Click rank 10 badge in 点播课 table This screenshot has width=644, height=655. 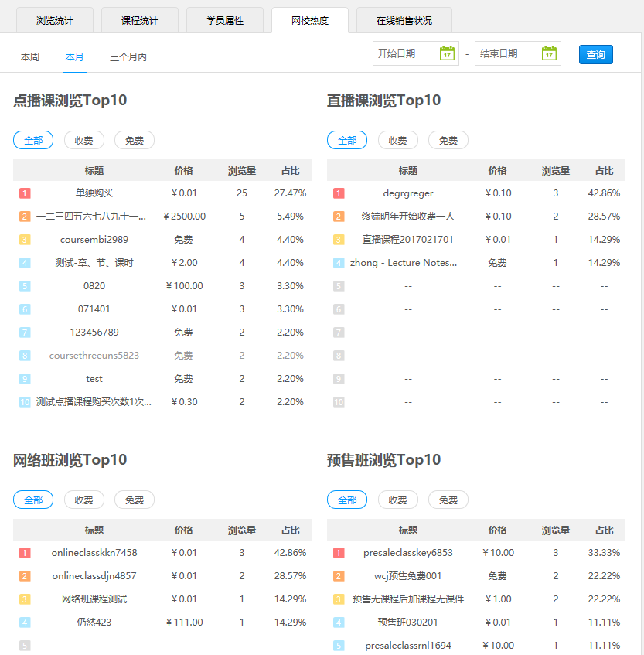click(25, 402)
